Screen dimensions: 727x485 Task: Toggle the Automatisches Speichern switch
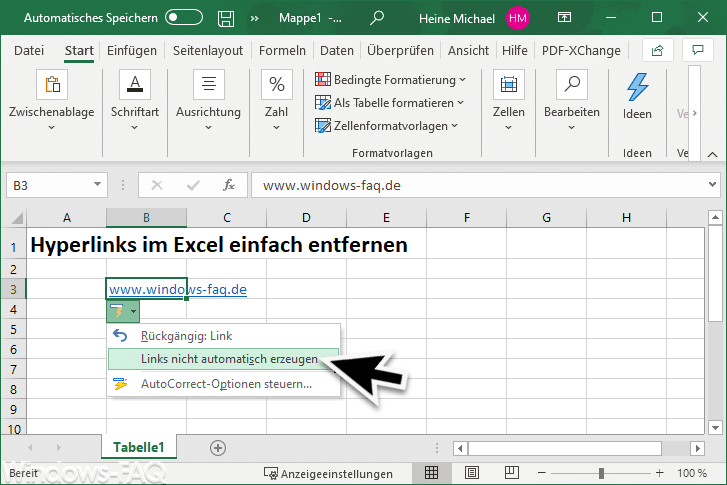pyautogui.click(x=184, y=18)
